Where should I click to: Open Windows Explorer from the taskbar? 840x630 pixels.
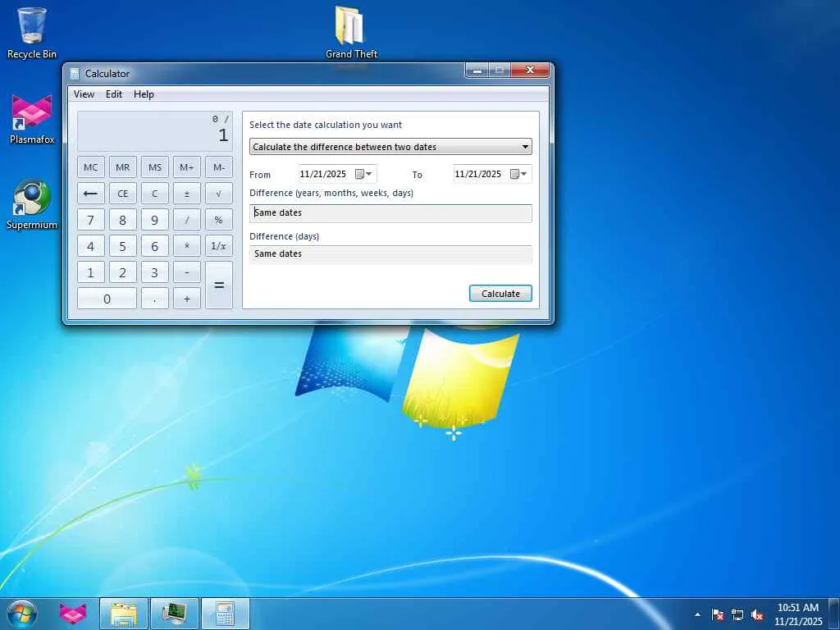pos(124,614)
